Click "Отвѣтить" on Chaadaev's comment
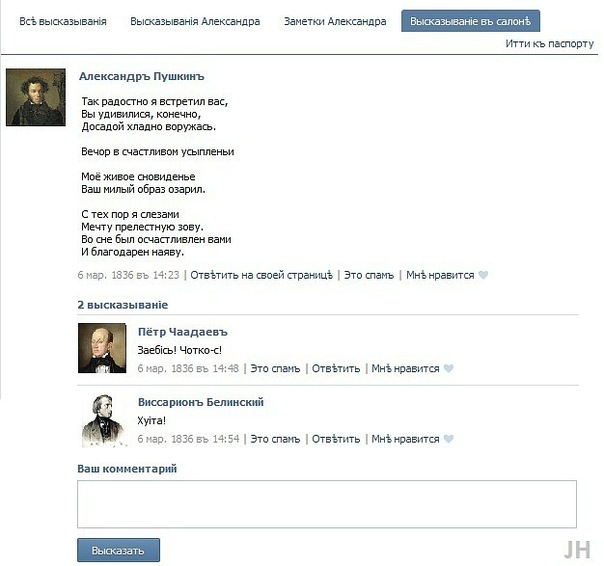 coord(336,368)
